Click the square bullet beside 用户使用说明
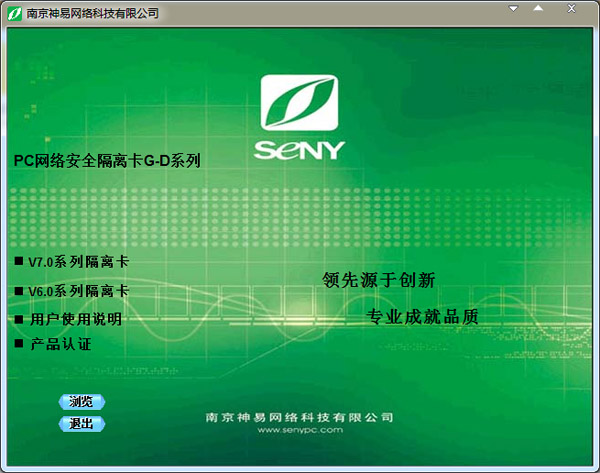This screenshot has height=473, width=600. point(18,319)
